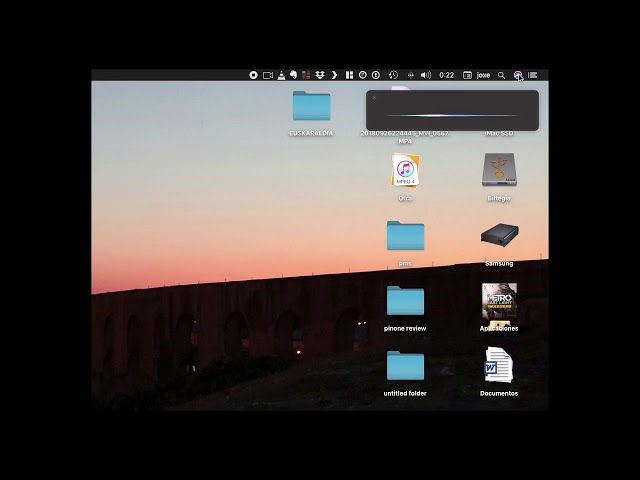This screenshot has width=640, height=480.
Task: Open the Evernote elephant menu icon
Action: pos(293,75)
